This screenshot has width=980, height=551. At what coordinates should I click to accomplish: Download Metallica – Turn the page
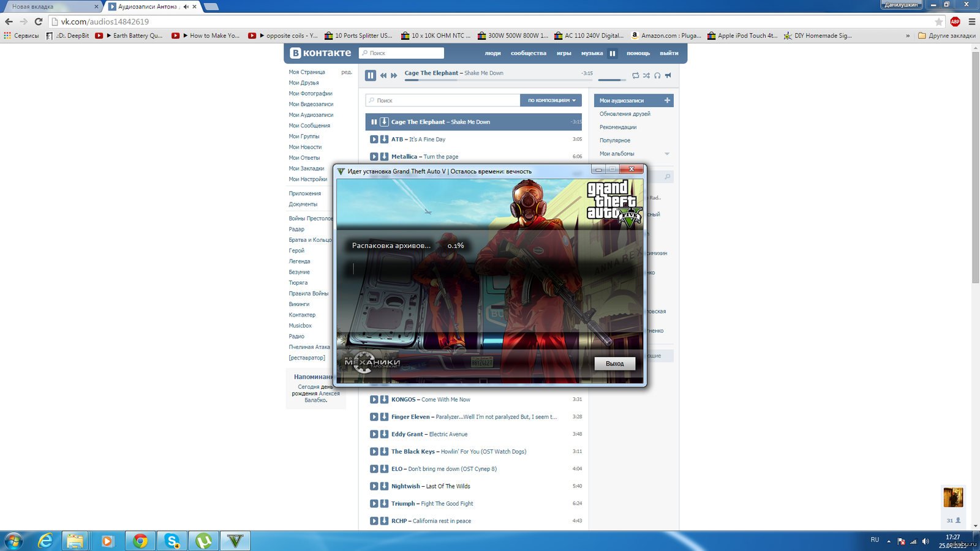point(384,157)
